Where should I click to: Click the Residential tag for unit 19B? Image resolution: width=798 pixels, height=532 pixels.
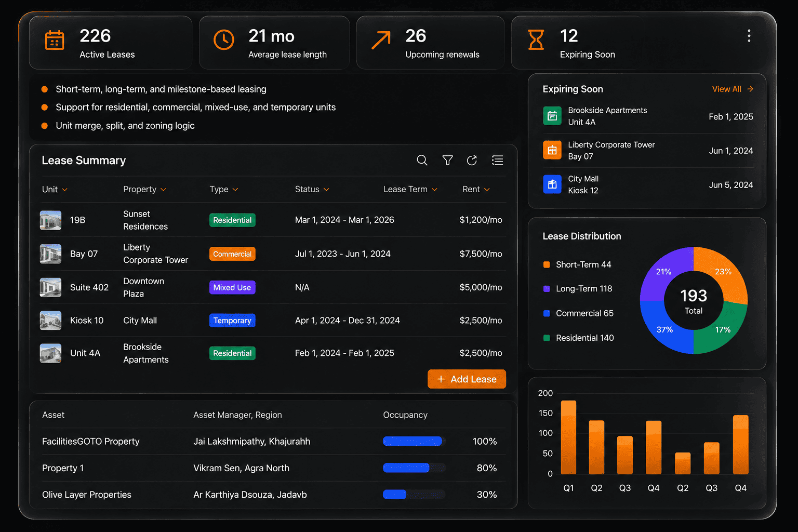click(x=232, y=220)
